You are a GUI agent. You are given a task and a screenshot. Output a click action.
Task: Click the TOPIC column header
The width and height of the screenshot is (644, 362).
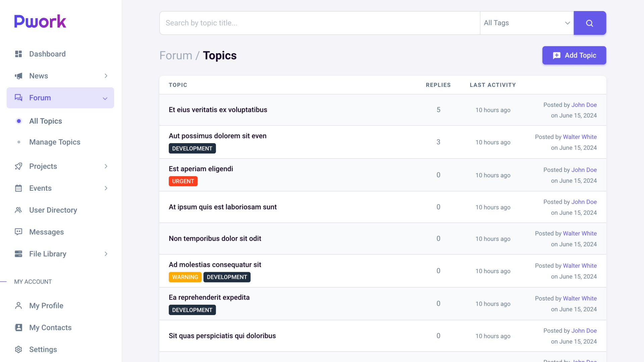pyautogui.click(x=178, y=85)
